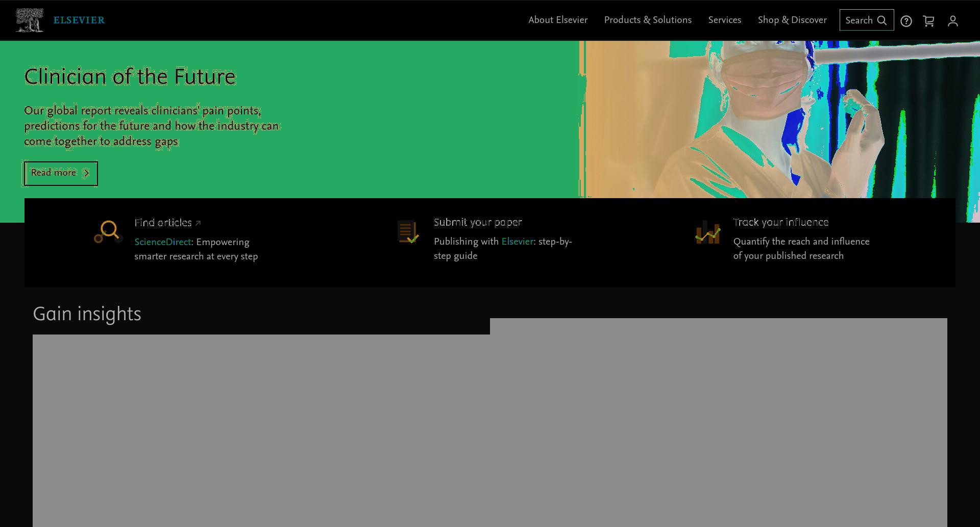Open the Shop & Discover menu
The width and height of the screenshot is (980, 527).
[x=792, y=20]
